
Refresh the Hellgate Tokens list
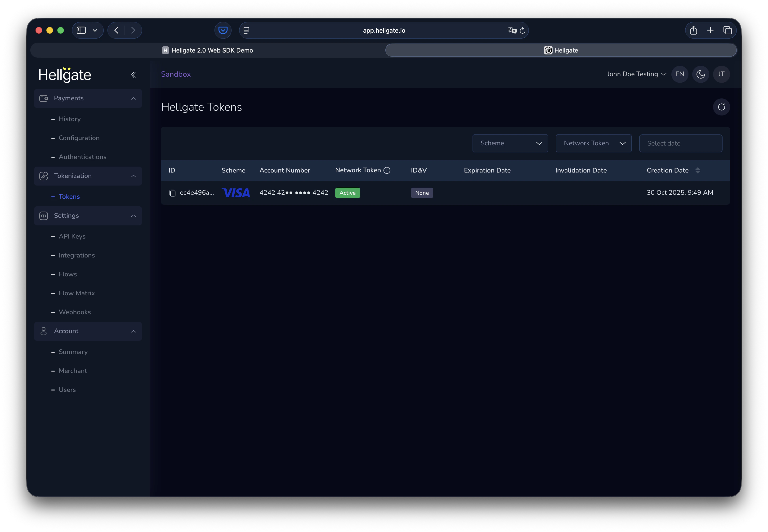(721, 107)
